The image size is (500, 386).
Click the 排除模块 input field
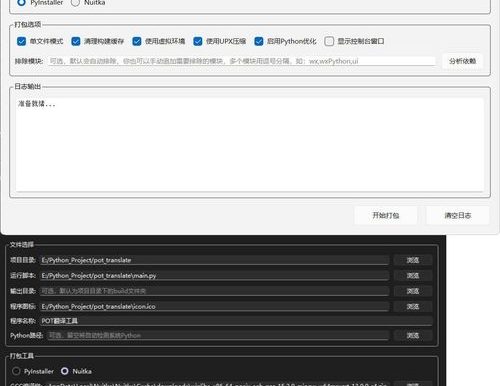point(242,61)
